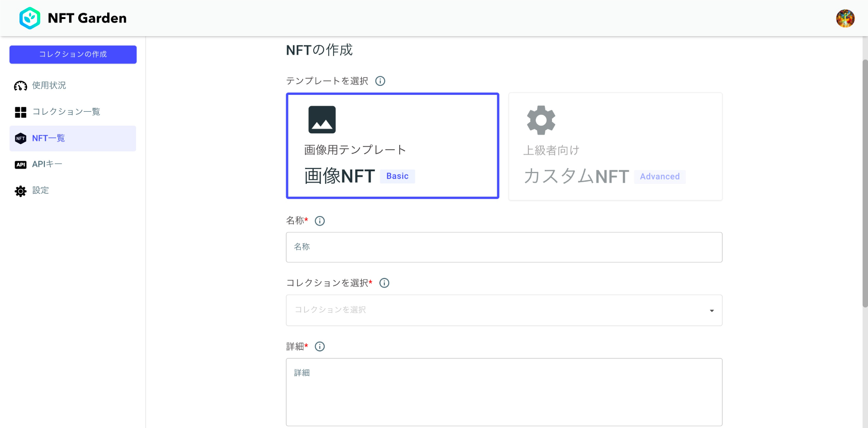
Task: Click the info icon beside 名称
Action: click(x=320, y=221)
